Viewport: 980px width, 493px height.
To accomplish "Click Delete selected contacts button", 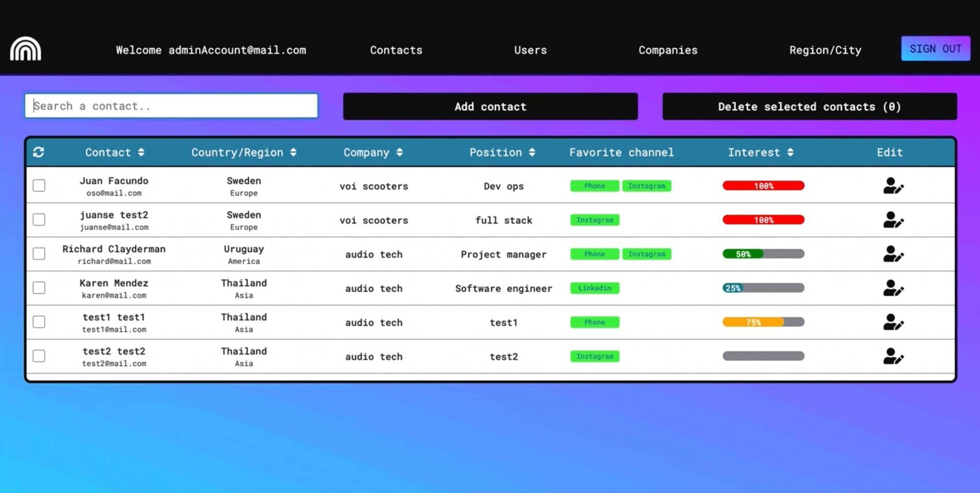I will click(x=809, y=106).
